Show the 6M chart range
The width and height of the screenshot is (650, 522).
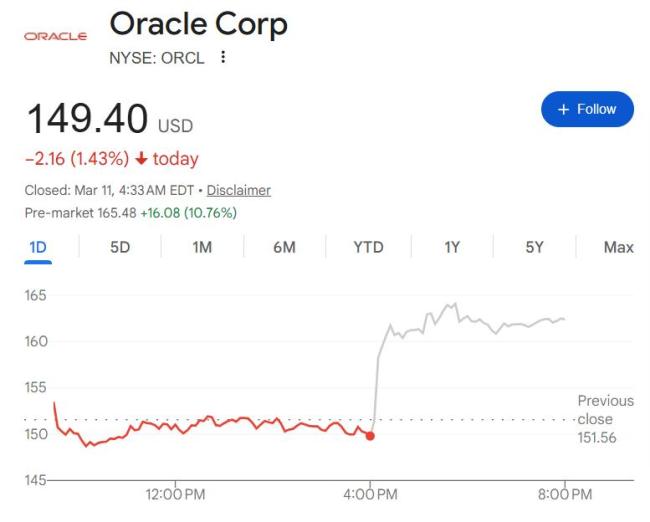coord(284,247)
